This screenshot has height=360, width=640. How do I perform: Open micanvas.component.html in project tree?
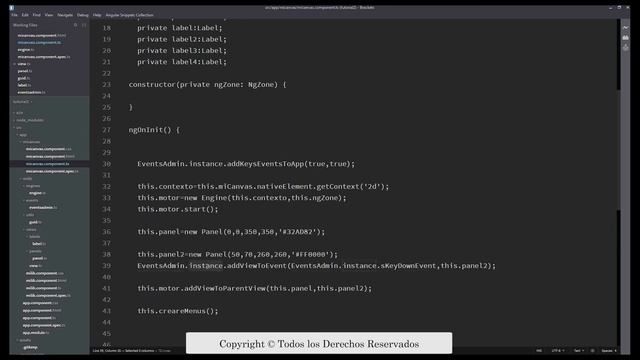[50, 156]
